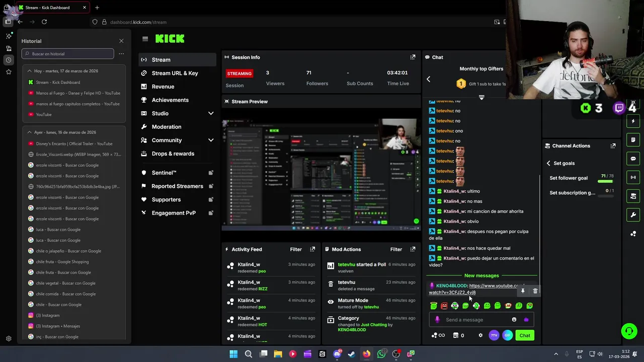Open the GIF picker

pyautogui.click(x=507, y=335)
